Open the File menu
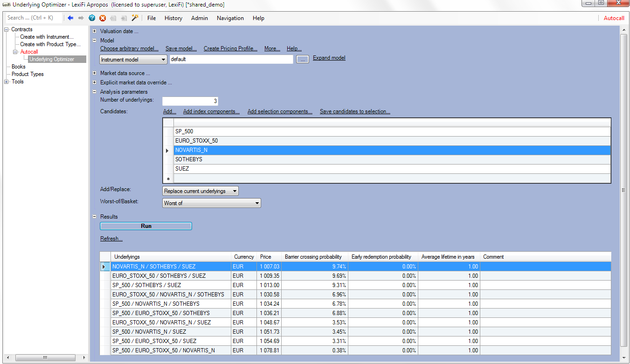 152,18
